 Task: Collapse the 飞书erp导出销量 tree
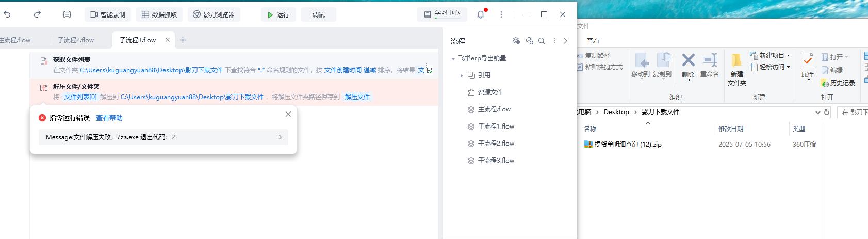pyautogui.click(x=453, y=59)
